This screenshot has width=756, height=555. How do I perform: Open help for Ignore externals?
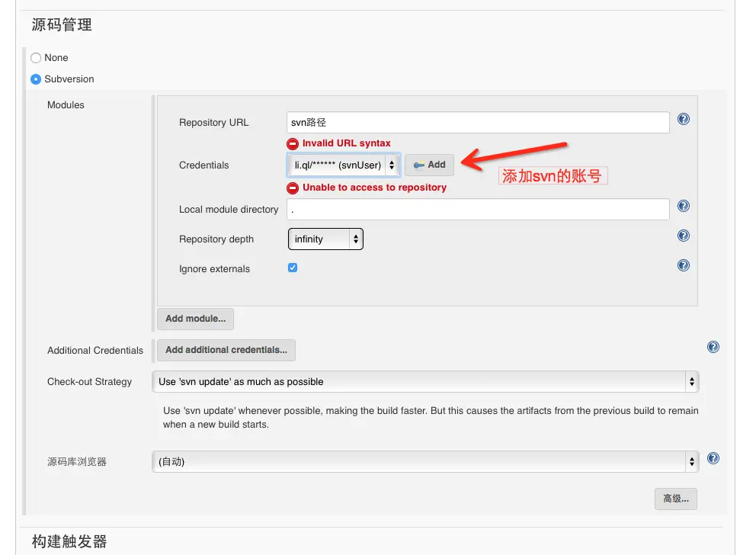(x=683, y=265)
